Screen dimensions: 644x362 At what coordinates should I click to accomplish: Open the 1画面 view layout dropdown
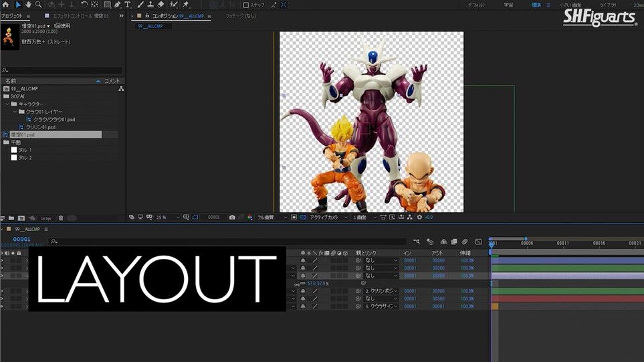click(x=364, y=217)
